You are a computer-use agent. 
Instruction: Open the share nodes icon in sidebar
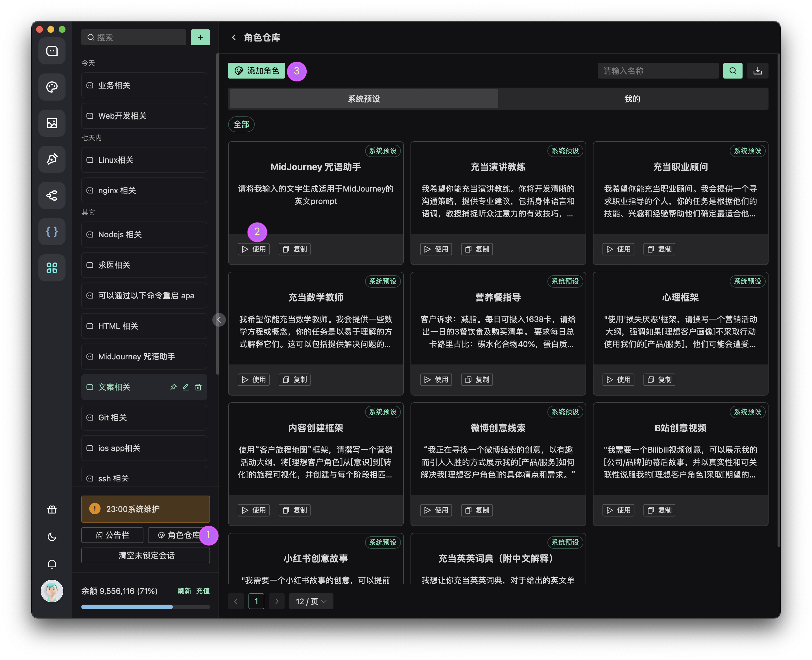coord(52,196)
